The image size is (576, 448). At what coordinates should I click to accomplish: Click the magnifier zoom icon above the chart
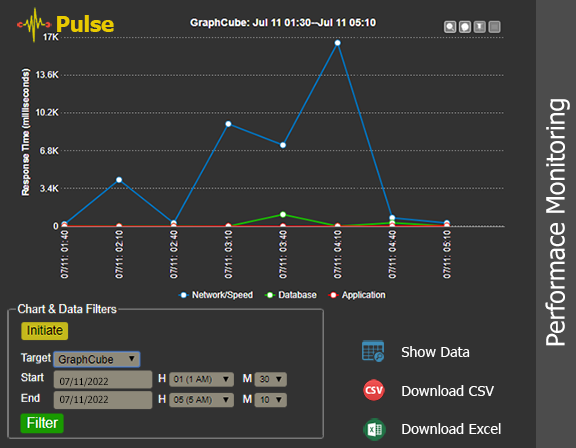(450, 27)
